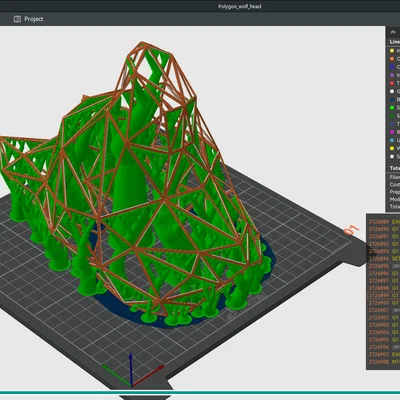Click the home icon atop the legend panel
400x400 pixels.
tap(393, 32)
